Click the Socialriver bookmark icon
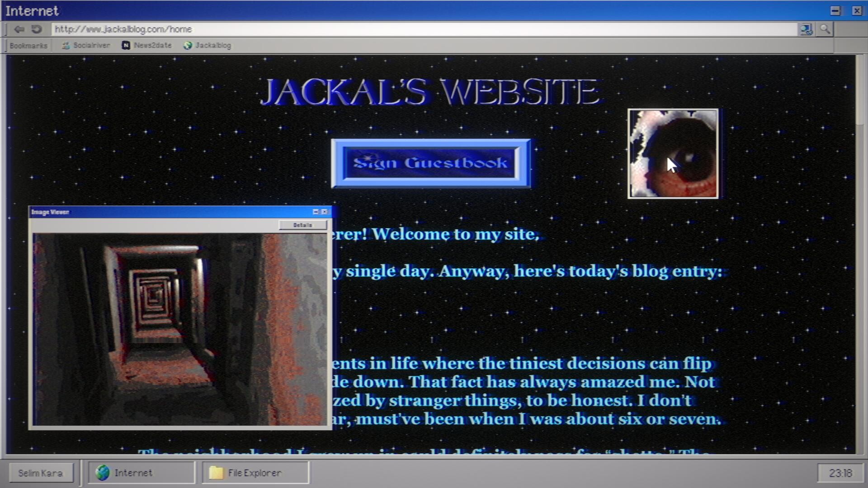Screen dimensions: 868x488 click(x=65, y=45)
